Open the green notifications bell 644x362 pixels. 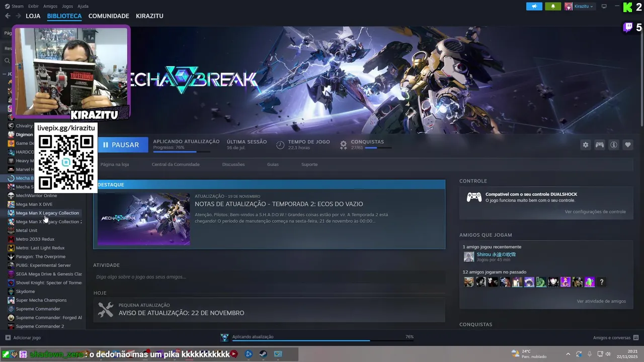[x=553, y=7]
